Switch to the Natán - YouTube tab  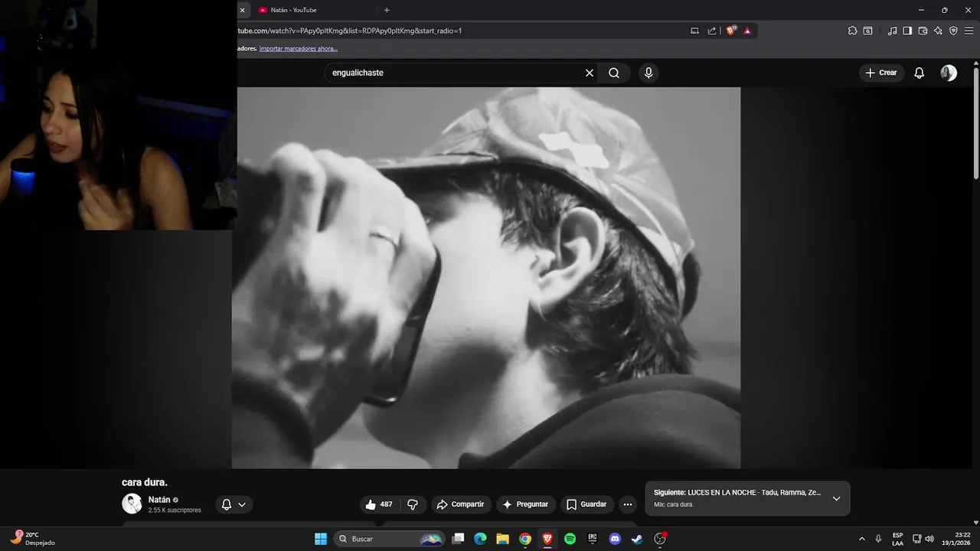(315, 10)
